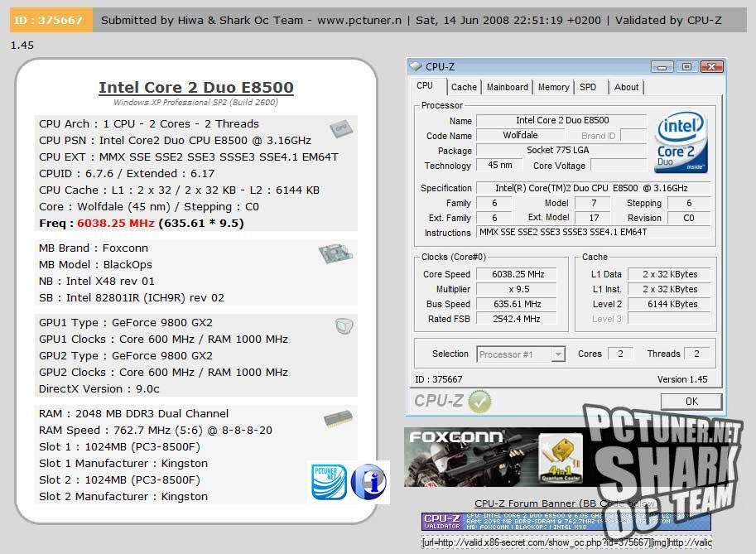Screen dimensions: 756x554
Task: Click the Package field Socket 775 LGA
Action: coord(561,151)
